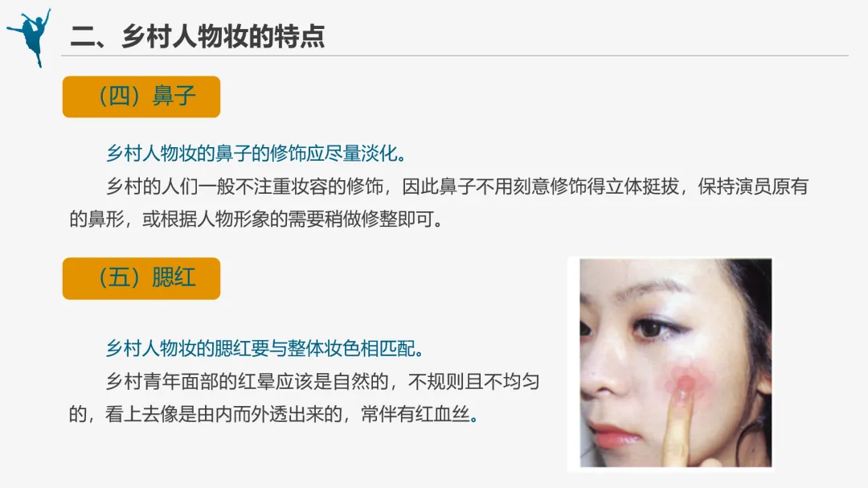868x488 pixels.
Task: Click blue sentence about 鼻子的修饰应尽量淡化
Action: (x=257, y=154)
